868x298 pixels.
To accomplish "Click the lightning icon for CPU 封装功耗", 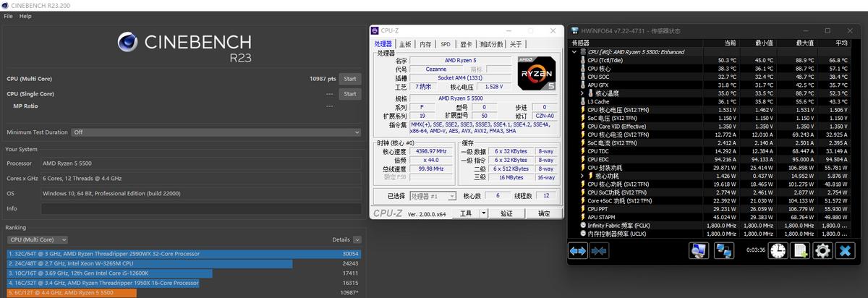I will (x=583, y=167).
